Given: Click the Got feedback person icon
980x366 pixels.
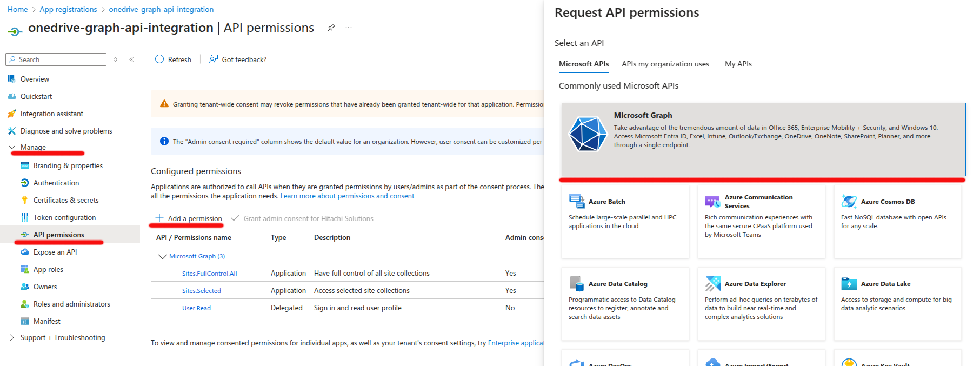Looking at the screenshot, I should (214, 59).
